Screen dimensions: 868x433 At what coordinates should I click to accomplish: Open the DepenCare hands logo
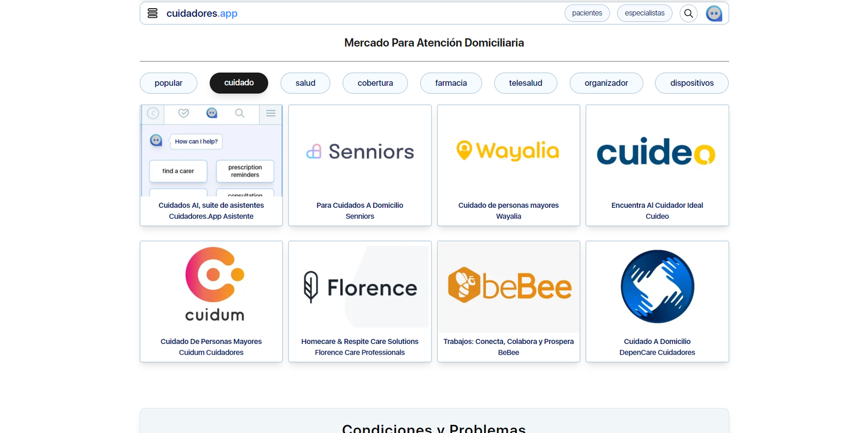click(657, 286)
